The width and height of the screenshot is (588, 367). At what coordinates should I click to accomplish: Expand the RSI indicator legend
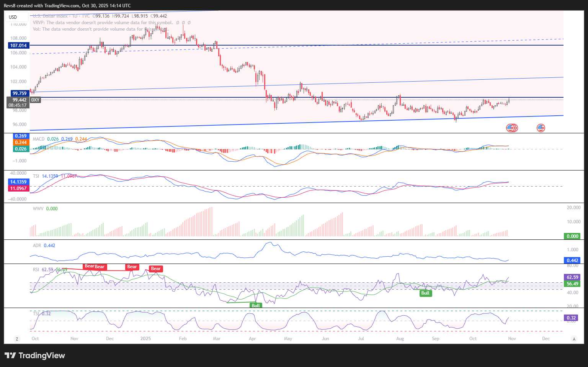point(36,270)
